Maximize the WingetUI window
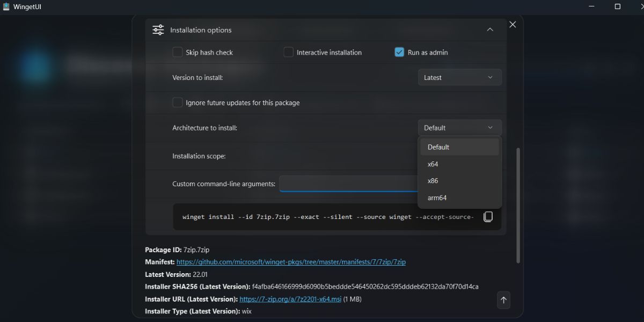The height and width of the screenshot is (322, 644). [x=617, y=6]
